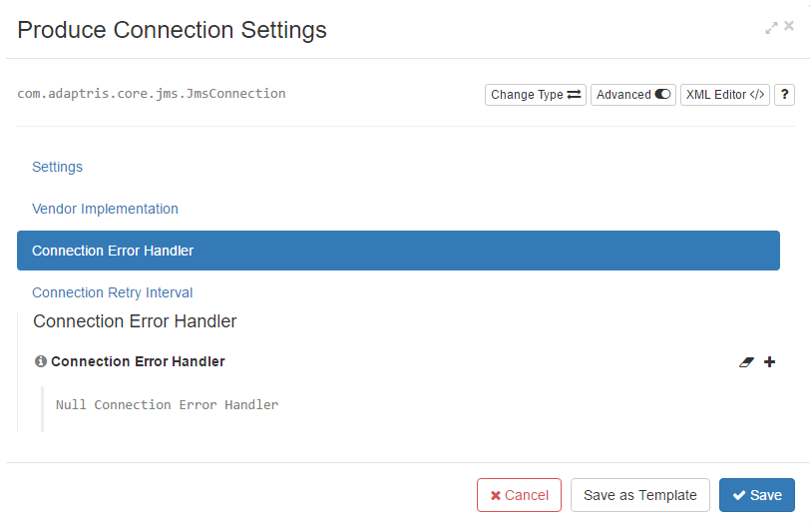Open help with the question mark button
The image size is (812, 529).
click(784, 95)
